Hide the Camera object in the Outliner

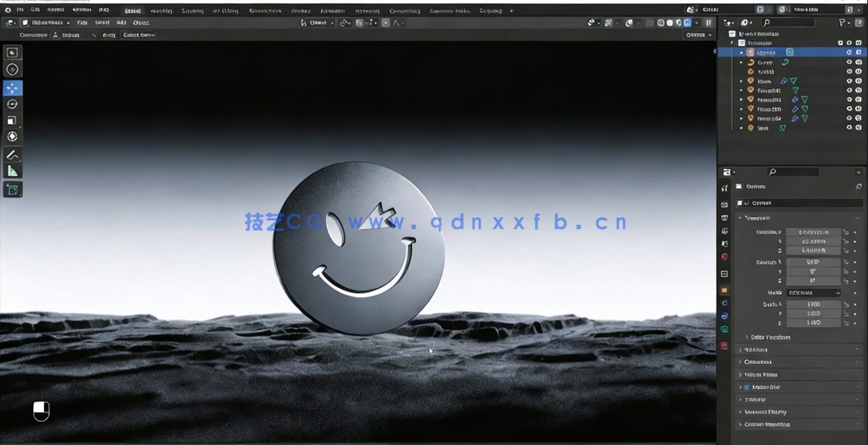pyautogui.click(x=849, y=52)
